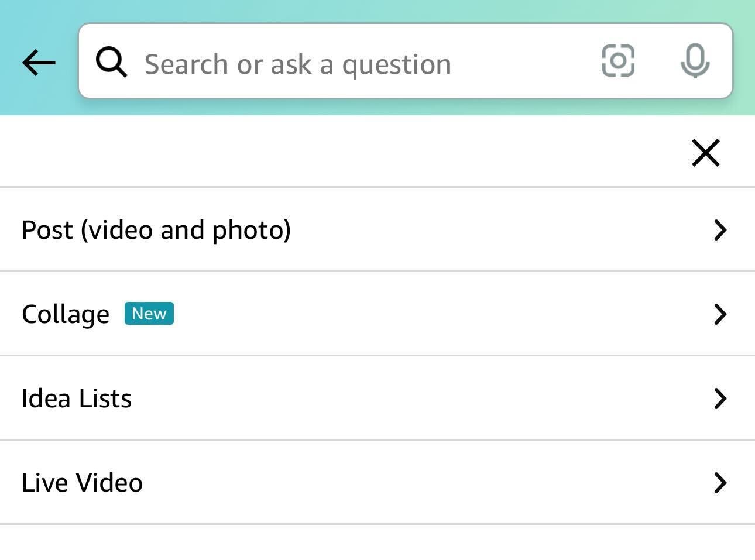Image resolution: width=755 pixels, height=560 pixels.
Task: Click the New badge beside Collage
Action: point(149,314)
